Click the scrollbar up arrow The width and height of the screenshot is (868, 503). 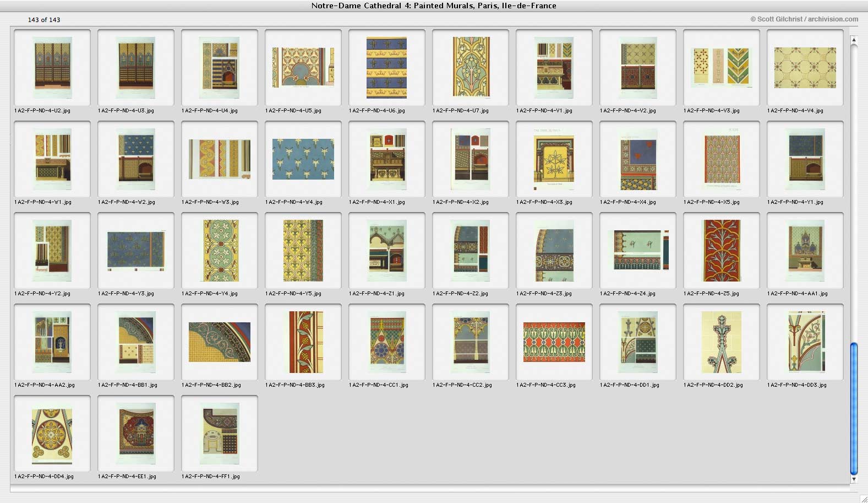point(854,40)
